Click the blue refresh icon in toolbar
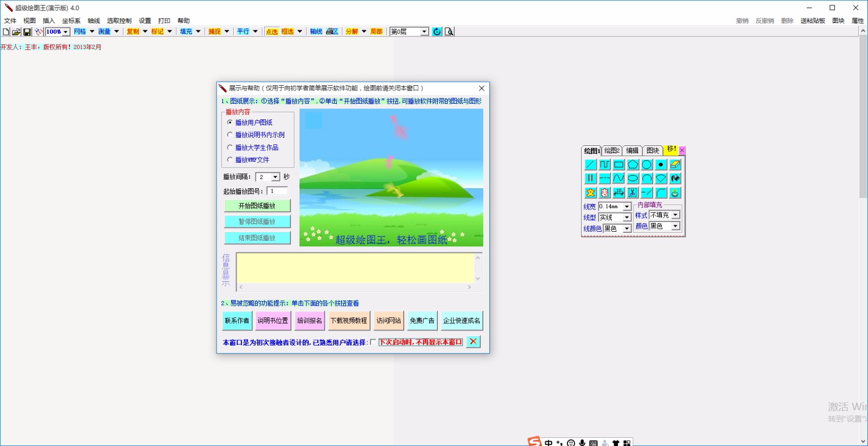Screen dimensions: 868x446 (x=437, y=32)
